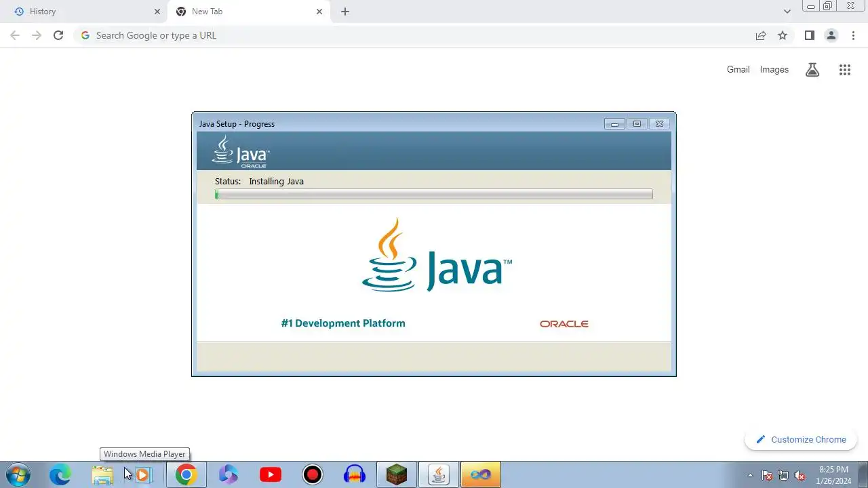
Task: Open the clock showing 8:25 PM
Action: point(833,474)
